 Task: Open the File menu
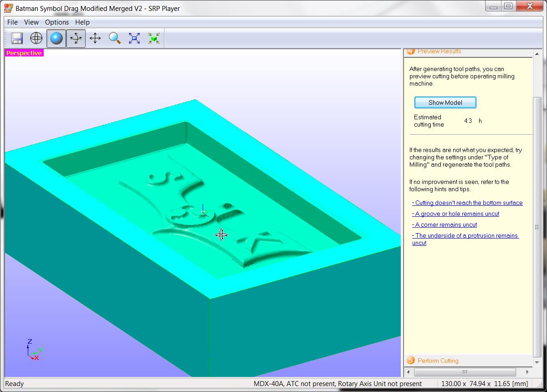pyautogui.click(x=13, y=22)
